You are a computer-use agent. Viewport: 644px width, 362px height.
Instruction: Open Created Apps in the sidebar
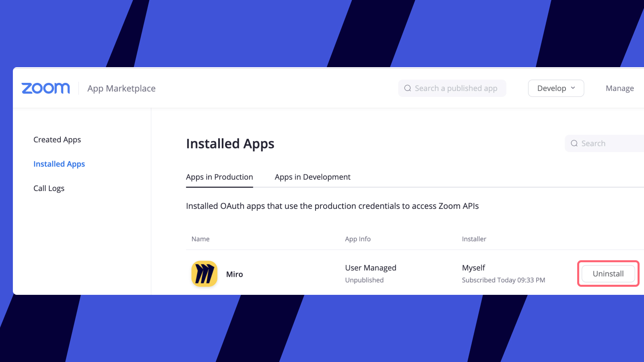(x=57, y=140)
